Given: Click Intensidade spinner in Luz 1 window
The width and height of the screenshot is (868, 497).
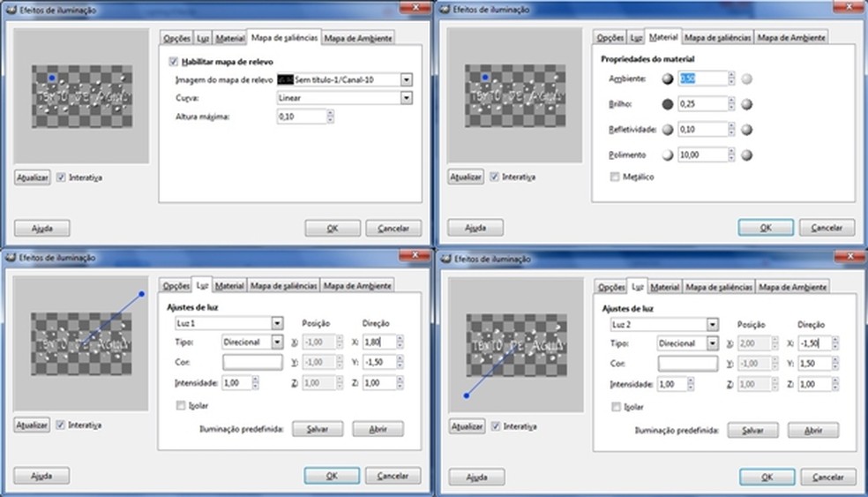Looking at the screenshot, I should pos(255,383).
